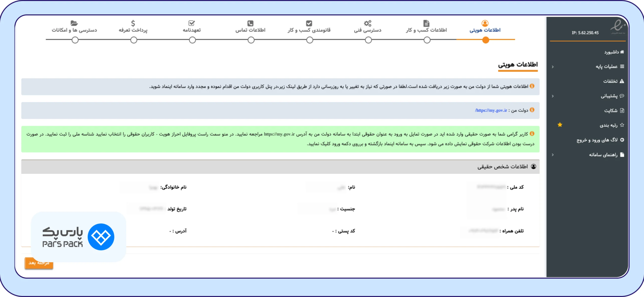Click the warning triangle icon beside تخلفات
Image resolution: width=644 pixels, height=297 pixels.
point(622,81)
